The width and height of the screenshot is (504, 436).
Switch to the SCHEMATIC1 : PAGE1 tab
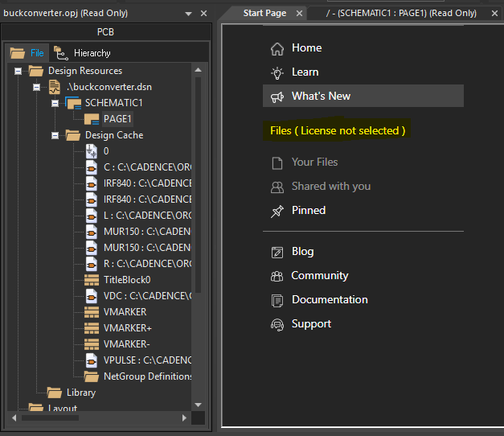tap(400, 14)
